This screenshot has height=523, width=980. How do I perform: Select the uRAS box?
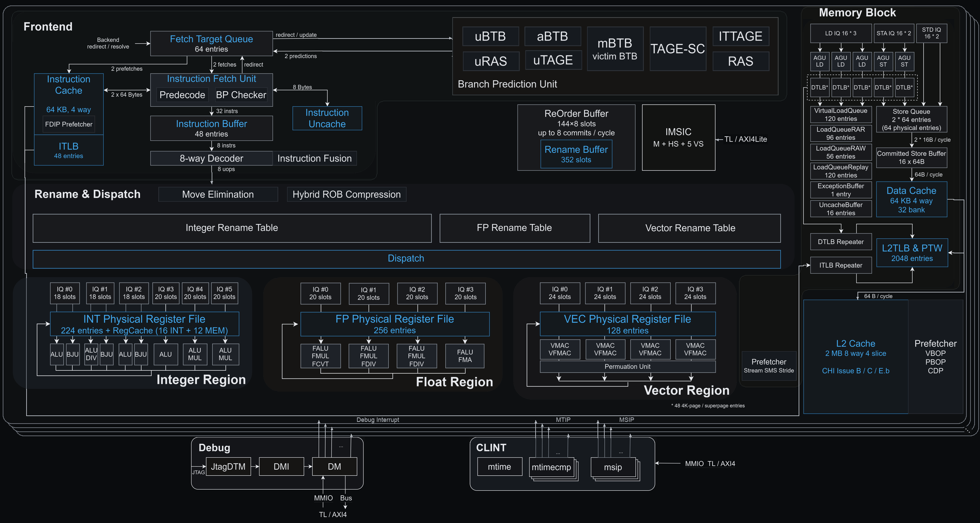click(x=491, y=61)
